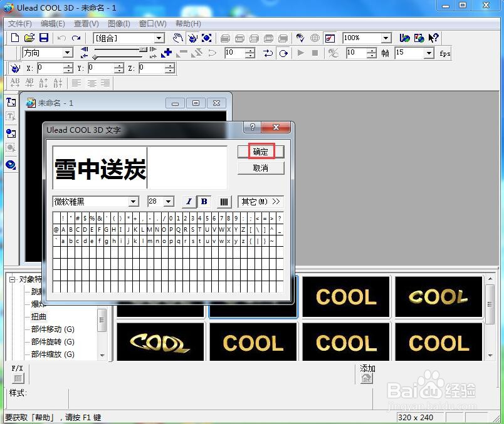Select the Move object hand tool

tap(178, 38)
